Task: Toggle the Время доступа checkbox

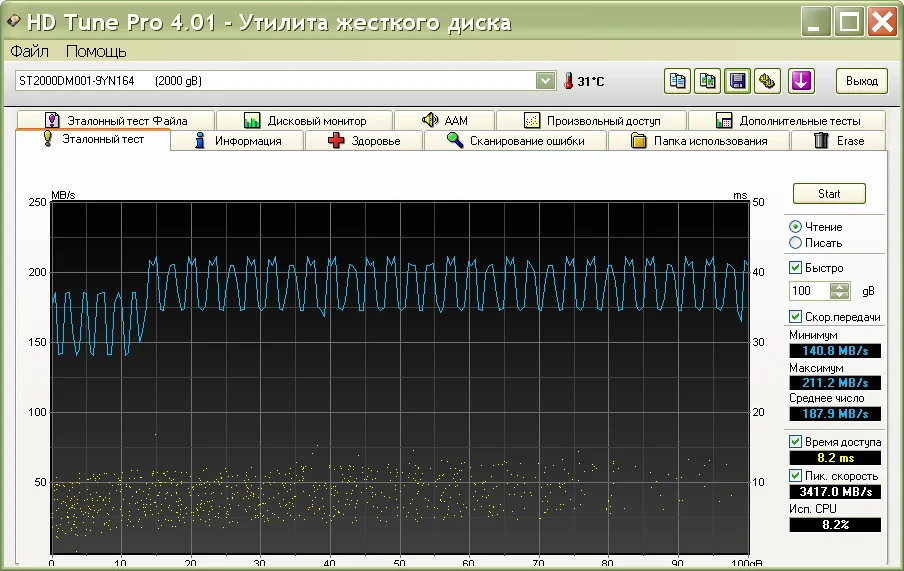Action: (796, 441)
